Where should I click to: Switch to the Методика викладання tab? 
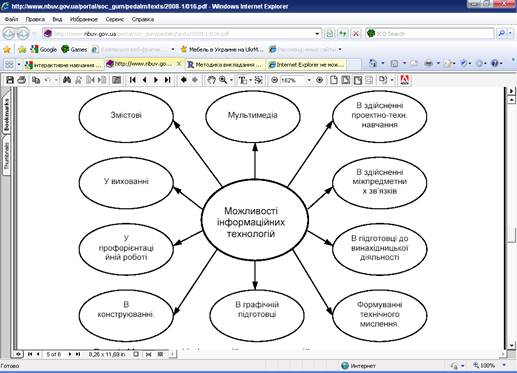[x=225, y=65]
